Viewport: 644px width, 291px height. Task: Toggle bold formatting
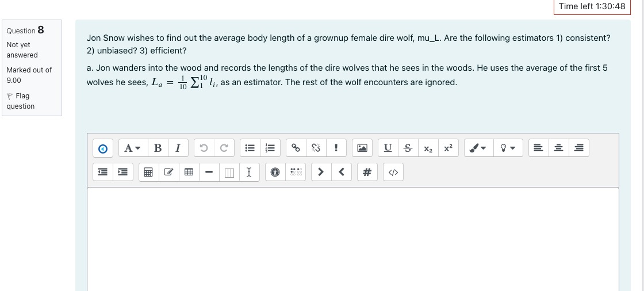pyautogui.click(x=158, y=148)
